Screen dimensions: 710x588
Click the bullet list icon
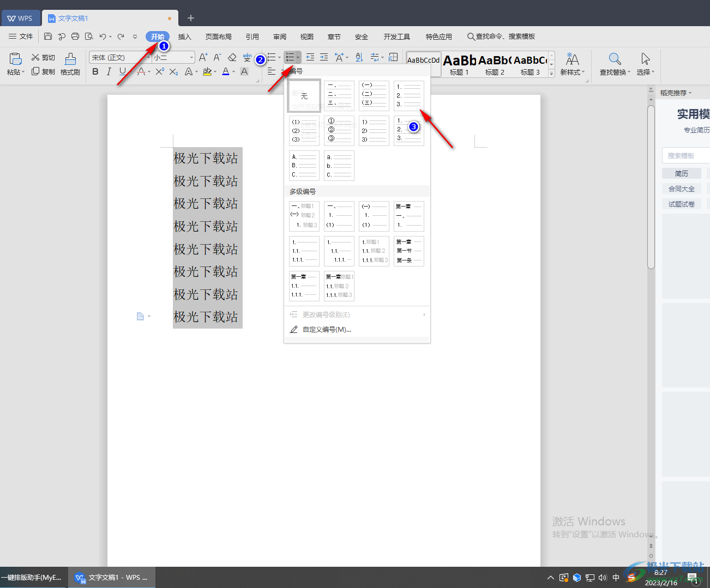pyautogui.click(x=272, y=57)
